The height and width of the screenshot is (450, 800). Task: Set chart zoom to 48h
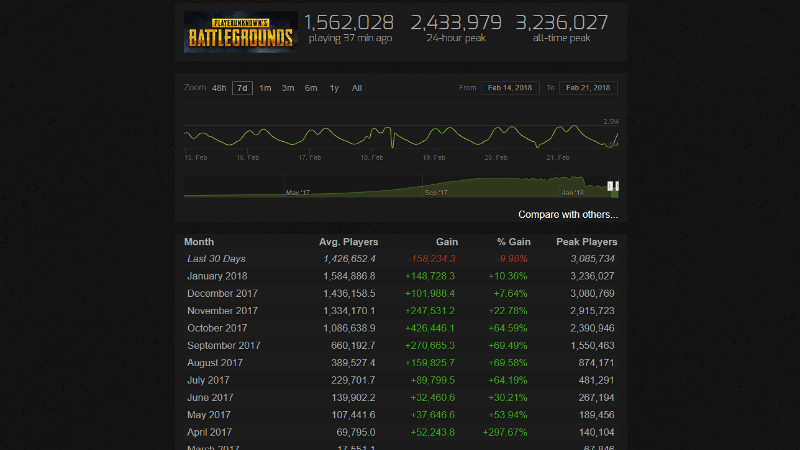[219, 88]
